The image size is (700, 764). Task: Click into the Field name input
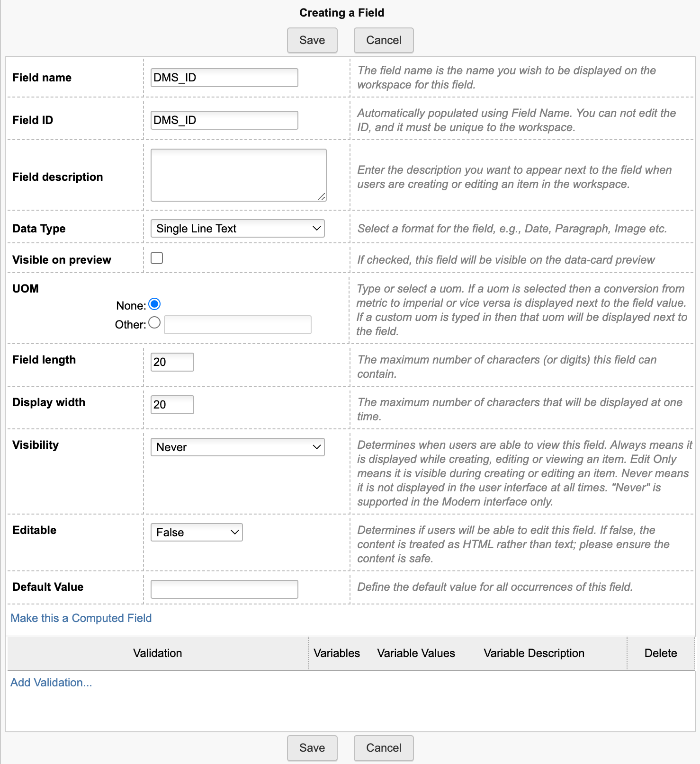click(224, 78)
